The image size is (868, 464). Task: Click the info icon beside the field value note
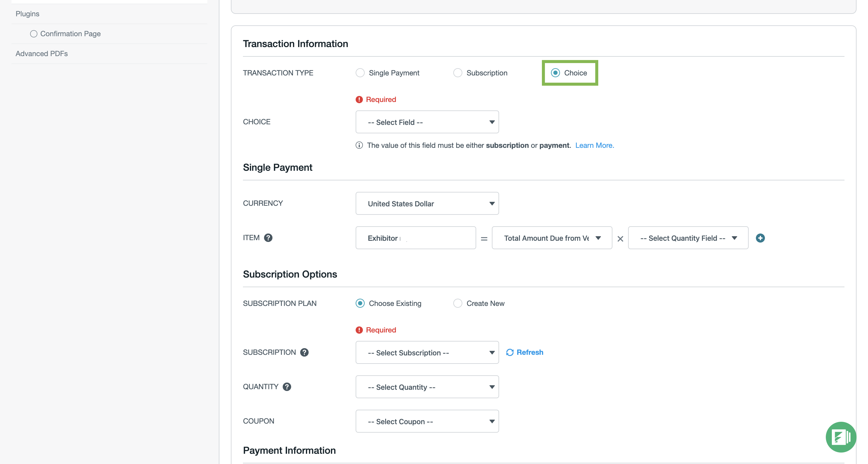359,145
